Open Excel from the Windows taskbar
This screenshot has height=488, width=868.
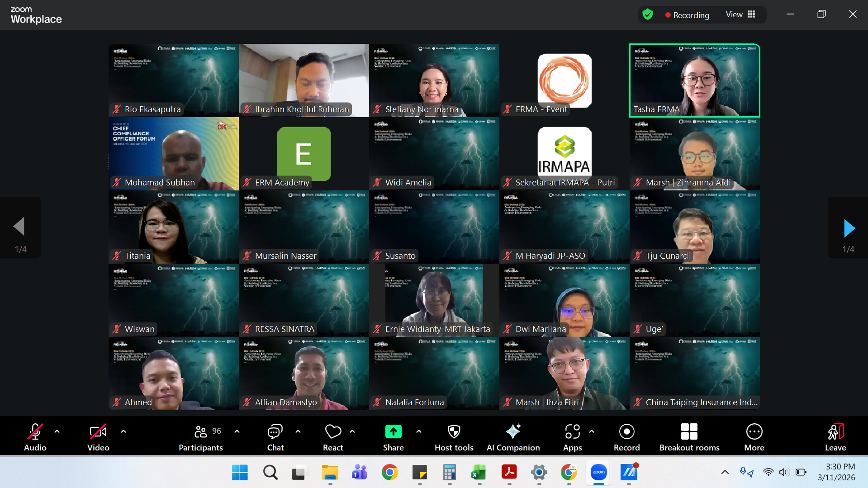479,473
